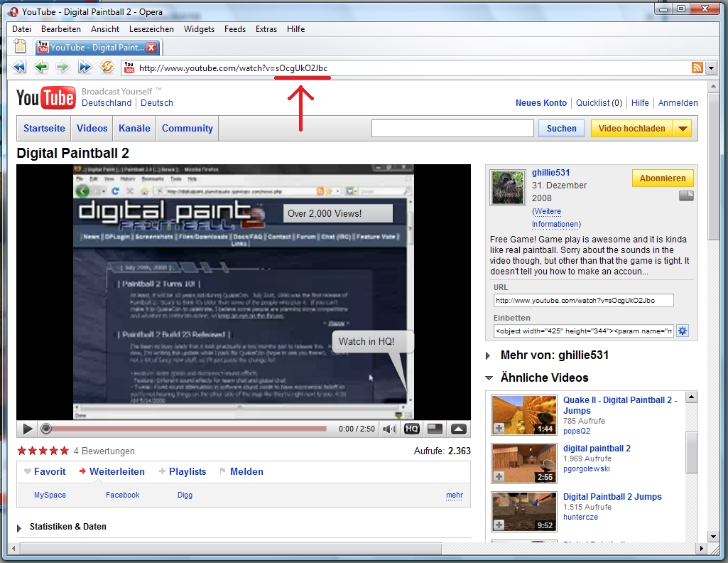Click the yellow Abonnieren button

coord(662,178)
